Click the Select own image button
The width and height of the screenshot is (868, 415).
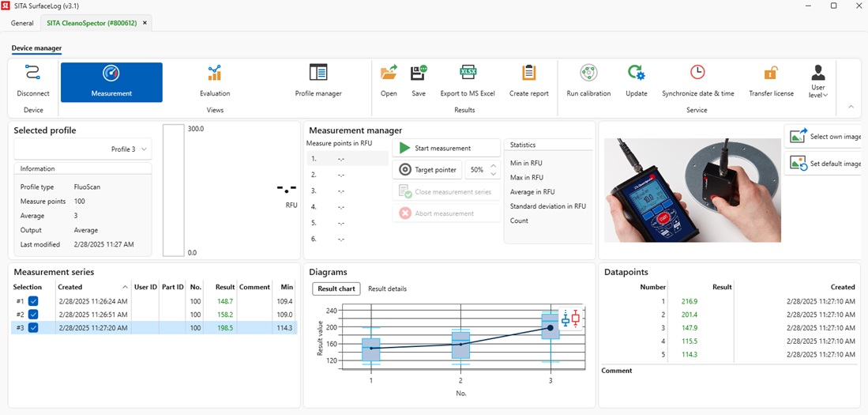[825, 137]
